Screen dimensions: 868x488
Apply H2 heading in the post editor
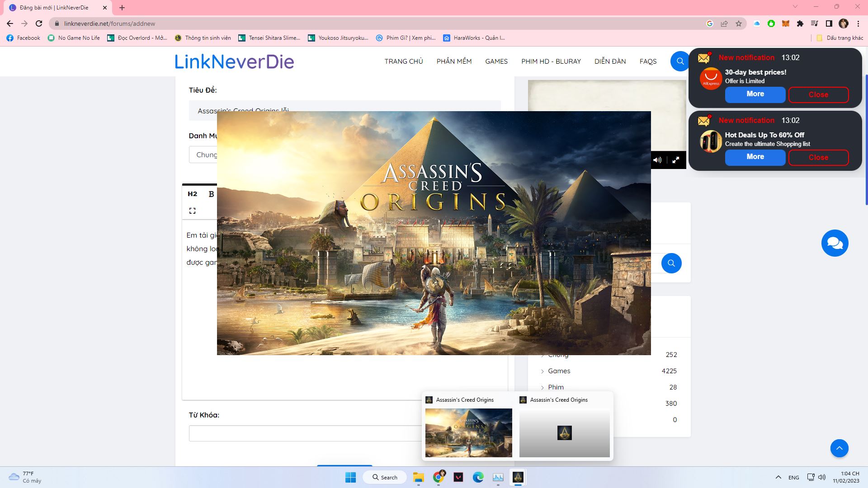click(192, 194)
